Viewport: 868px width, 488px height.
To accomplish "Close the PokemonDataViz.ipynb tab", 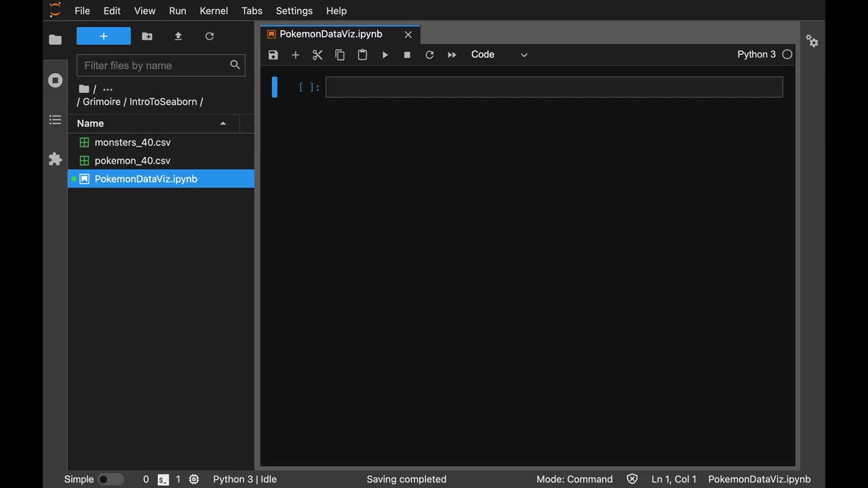I will [408, 35].
